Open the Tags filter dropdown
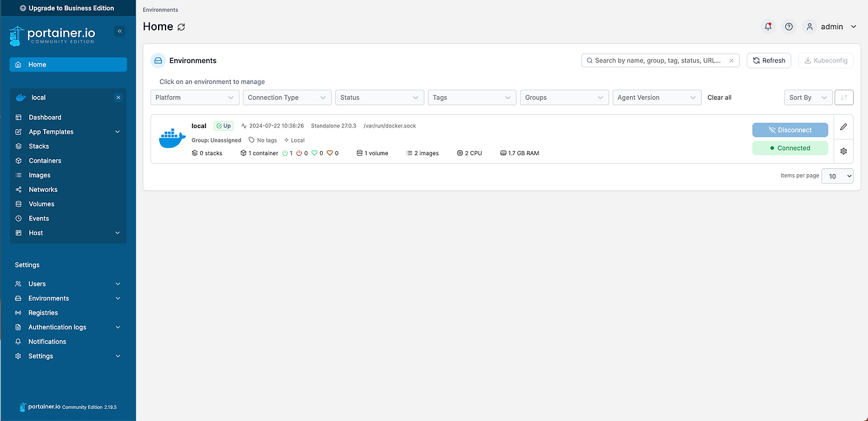 coord(472,98)
